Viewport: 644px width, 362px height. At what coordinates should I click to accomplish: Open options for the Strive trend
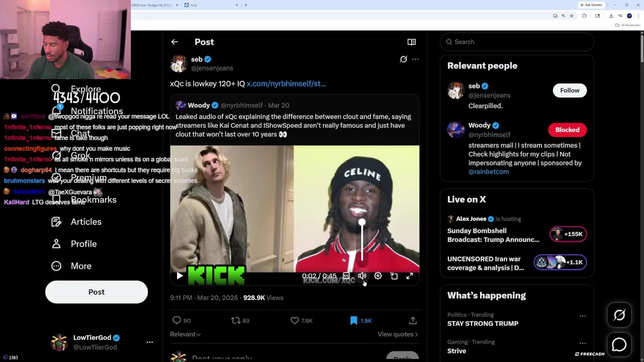point(583,343)
